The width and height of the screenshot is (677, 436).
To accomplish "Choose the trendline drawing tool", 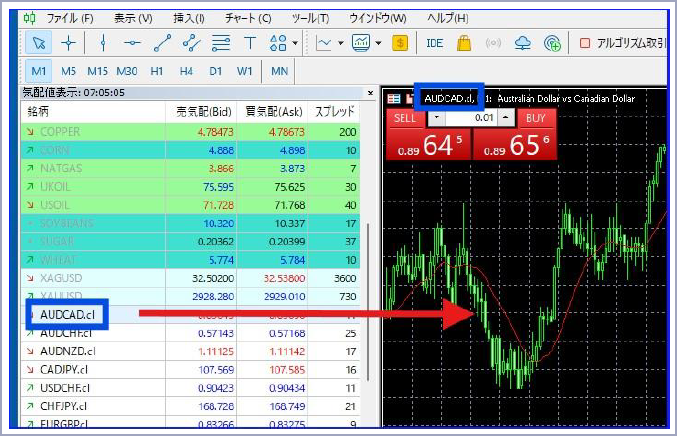I will 163,43.
